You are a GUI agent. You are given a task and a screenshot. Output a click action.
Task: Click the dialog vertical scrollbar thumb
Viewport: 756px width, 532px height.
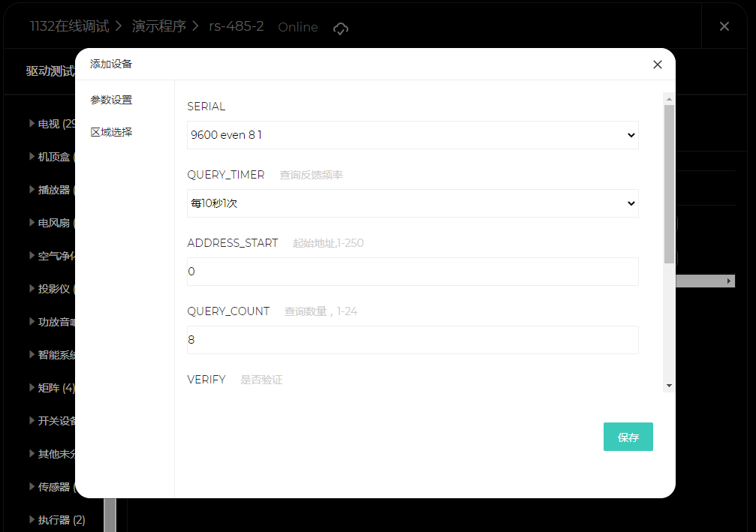[x=669, y=184]
